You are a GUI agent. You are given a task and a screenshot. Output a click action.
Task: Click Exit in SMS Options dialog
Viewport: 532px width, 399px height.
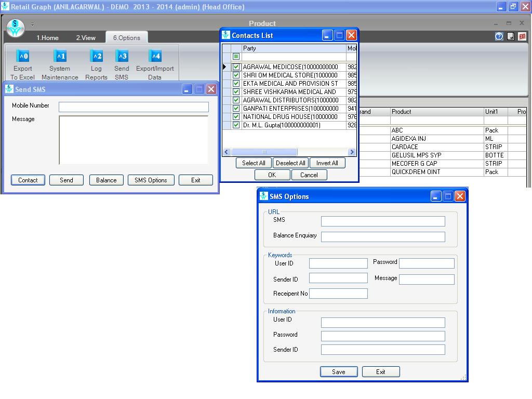(381, 372)
